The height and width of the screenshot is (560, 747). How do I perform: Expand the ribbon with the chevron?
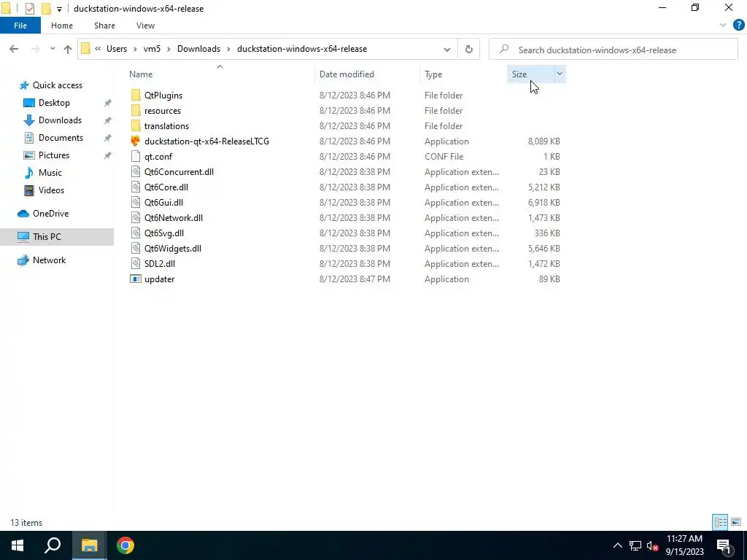(723, 26)
